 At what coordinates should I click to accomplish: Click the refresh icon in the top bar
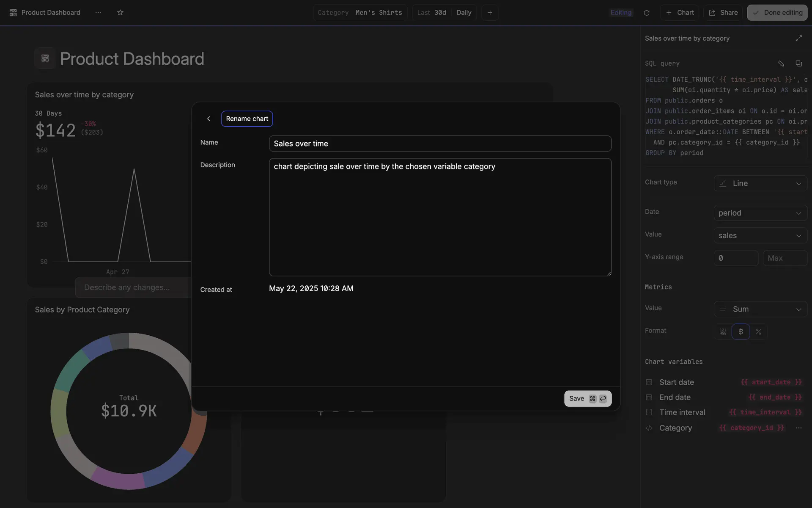pos(646,13)
